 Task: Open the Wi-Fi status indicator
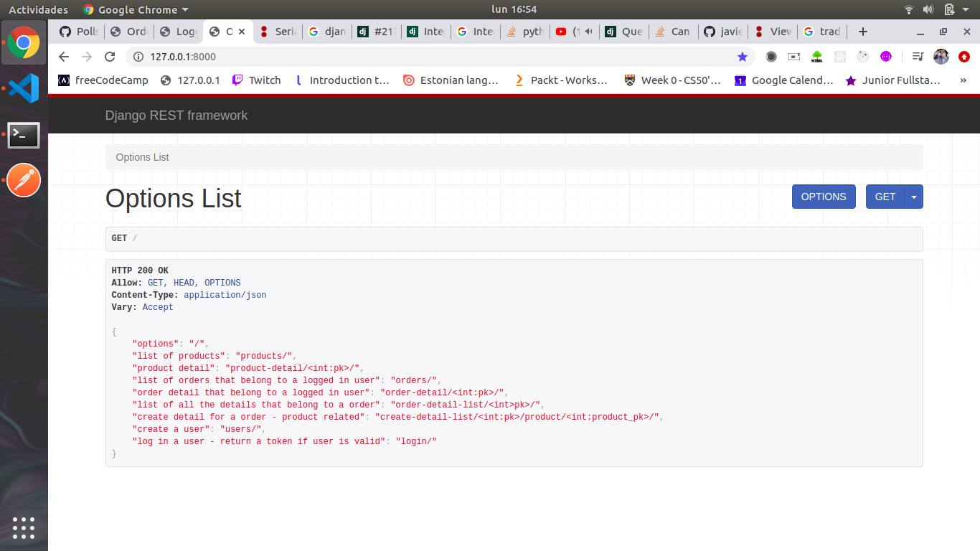(x=909, y=9)
